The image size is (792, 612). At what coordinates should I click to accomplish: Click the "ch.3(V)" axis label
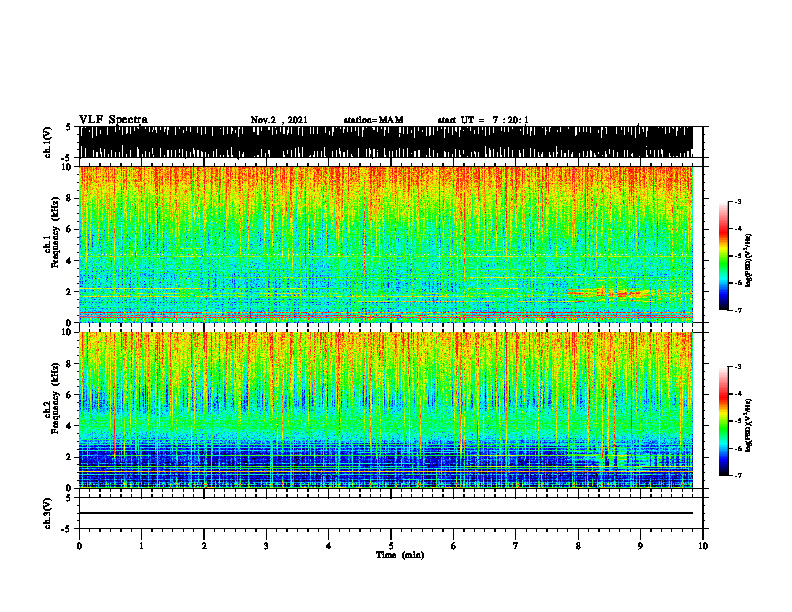tap(47, 513)
